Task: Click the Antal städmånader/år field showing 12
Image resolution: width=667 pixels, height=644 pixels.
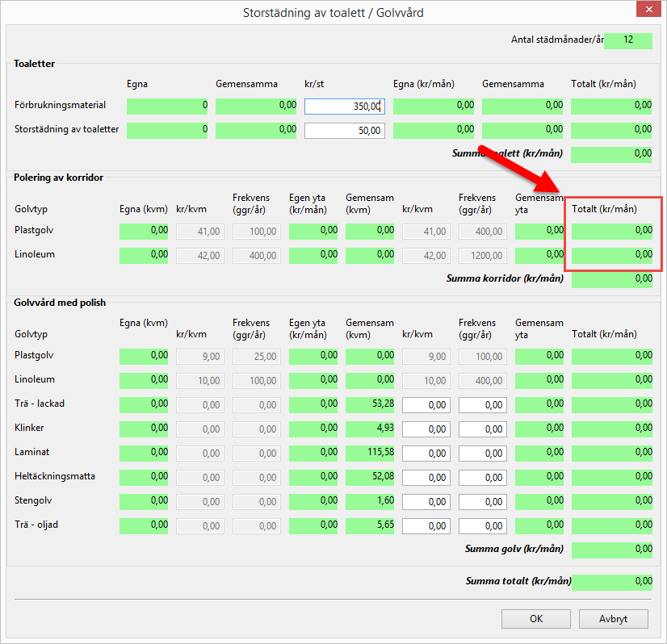Action: coord(627,40)
